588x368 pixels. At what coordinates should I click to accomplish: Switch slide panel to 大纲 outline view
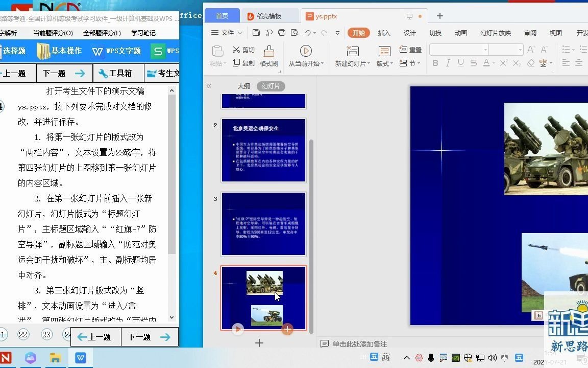(244, 86)
